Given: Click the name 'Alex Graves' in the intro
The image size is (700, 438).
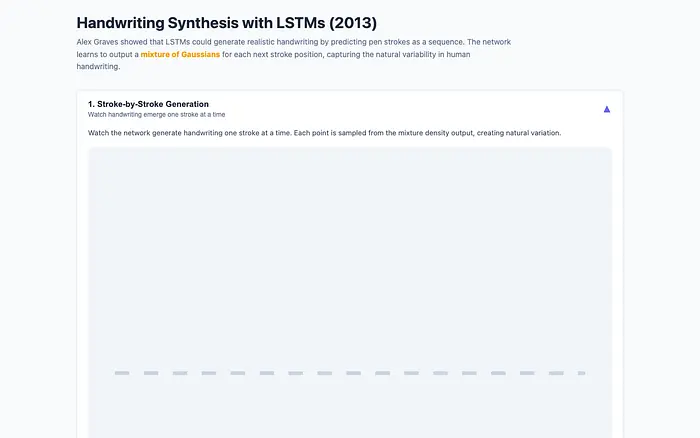Looking at the screenshot, I should 97,42.
